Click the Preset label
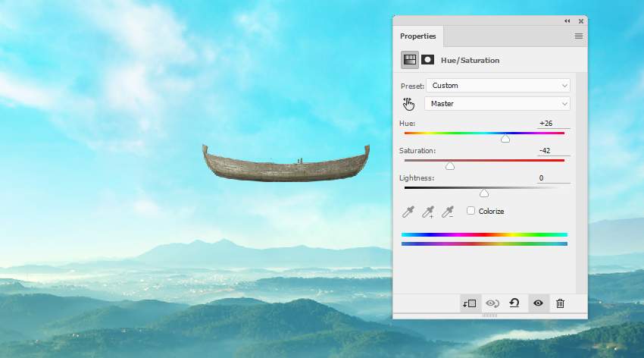Image resolution: width=644 pixels, height=358 pixels. click(x=412, y=86)
